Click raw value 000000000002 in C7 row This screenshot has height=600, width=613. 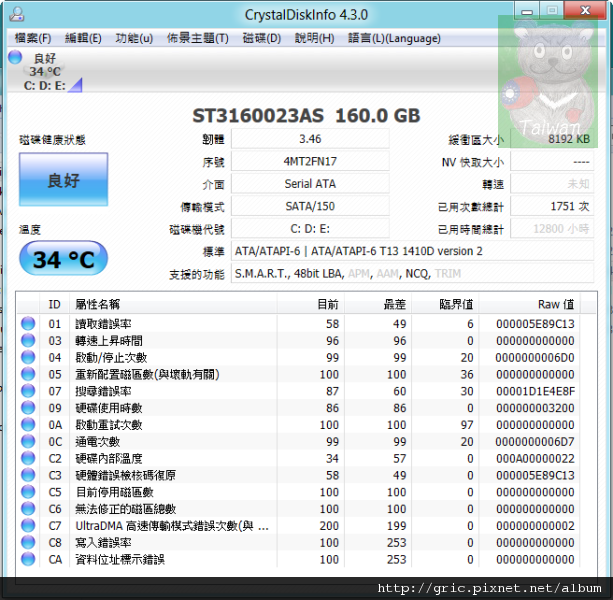pyautogui.click(x=535, y=526)
